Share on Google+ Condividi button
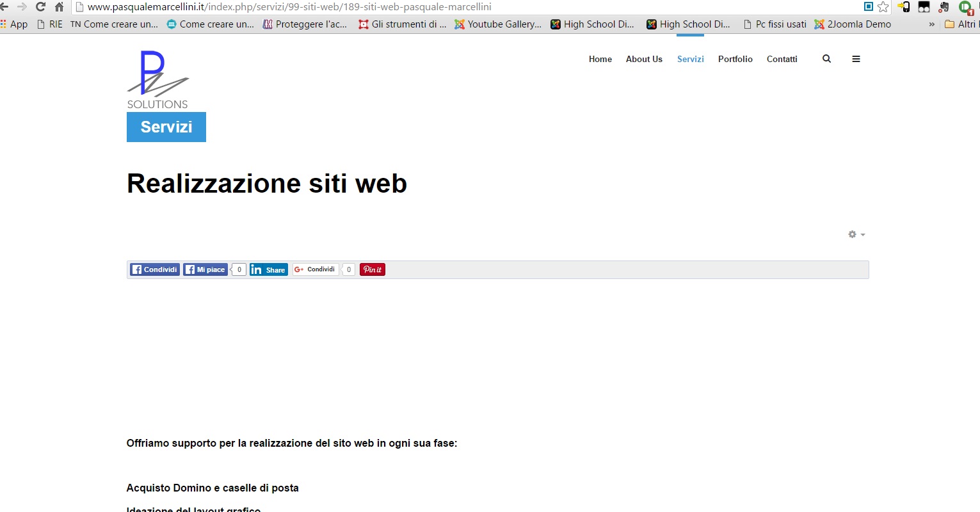The image size is (980, 512). tap(316, 269)
